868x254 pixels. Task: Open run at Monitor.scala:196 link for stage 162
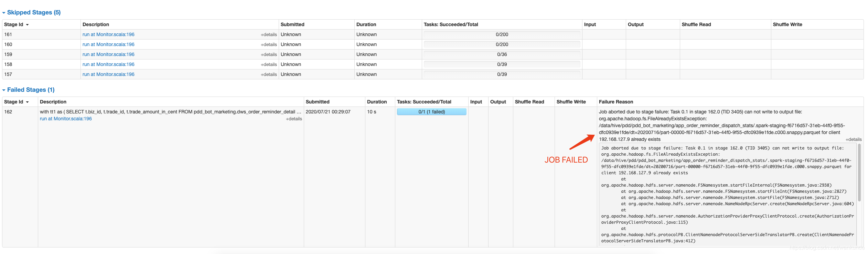pyautogui.click(x=66, y=119)
